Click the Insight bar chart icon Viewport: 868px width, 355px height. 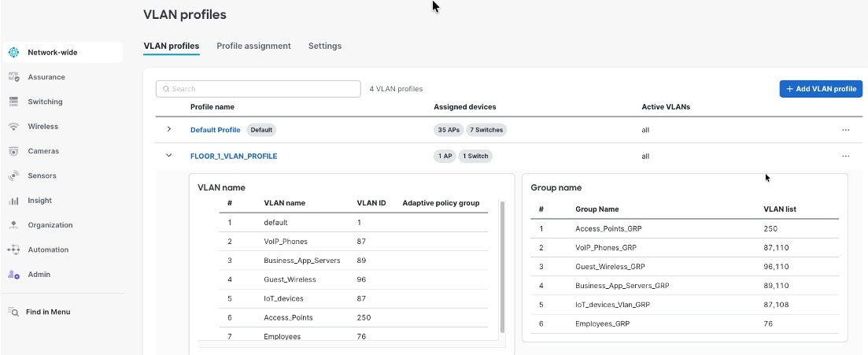pyautogui.click(x=13, y=201)
